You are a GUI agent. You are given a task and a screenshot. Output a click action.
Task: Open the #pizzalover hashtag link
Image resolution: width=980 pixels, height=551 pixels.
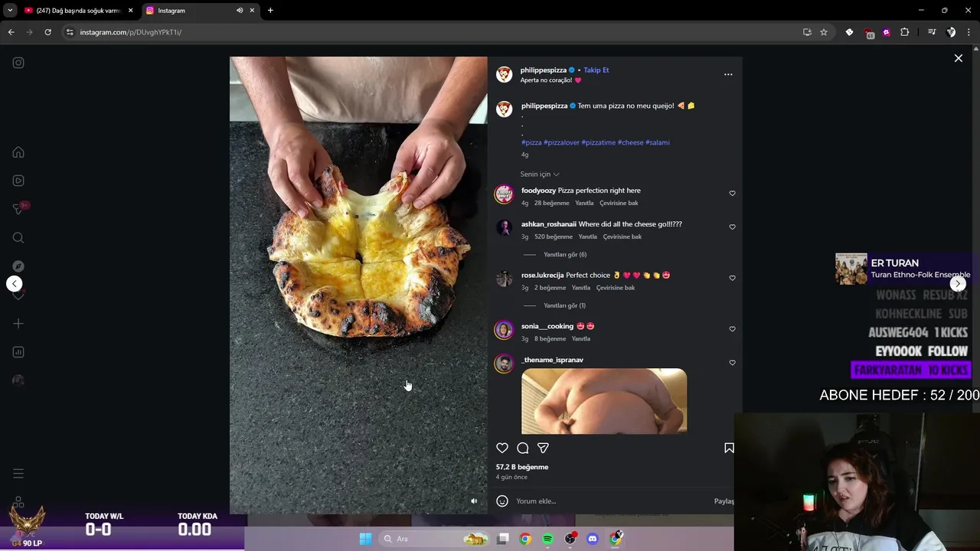point(561,142)
